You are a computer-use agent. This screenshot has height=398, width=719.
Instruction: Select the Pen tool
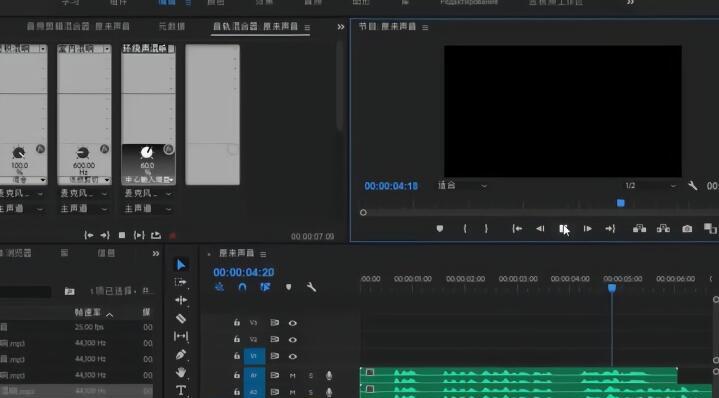pyautogui.click(x=181, y=354)
